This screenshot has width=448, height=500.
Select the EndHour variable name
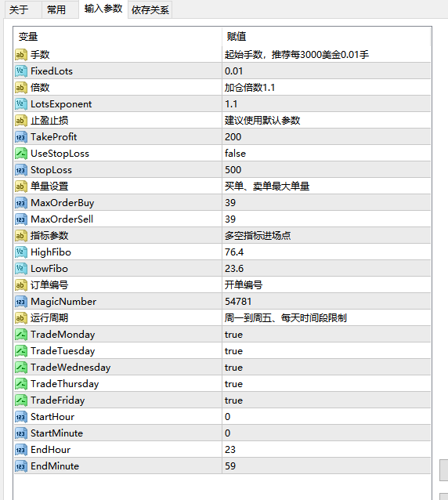(x=50, y=450)
